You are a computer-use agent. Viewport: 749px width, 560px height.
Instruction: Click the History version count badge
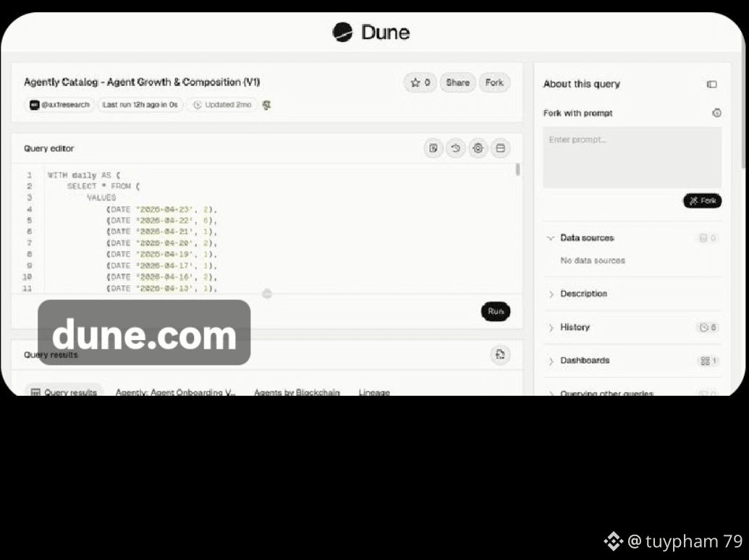click(708, 328)
